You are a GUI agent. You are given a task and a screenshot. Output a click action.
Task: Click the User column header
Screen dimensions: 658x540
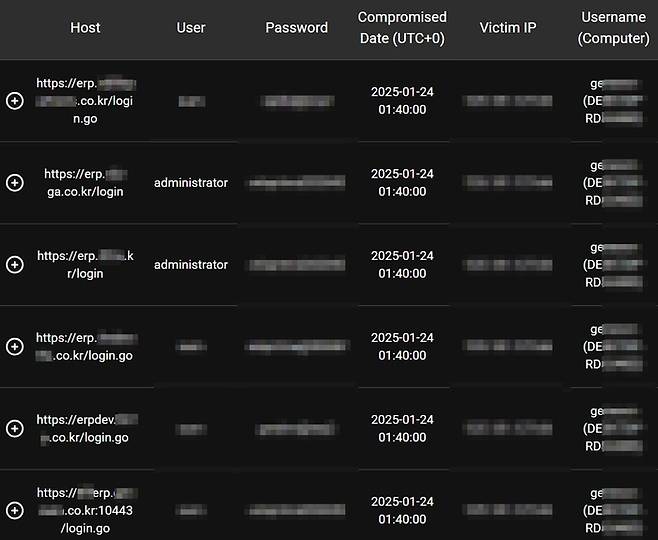pos(191,28)
